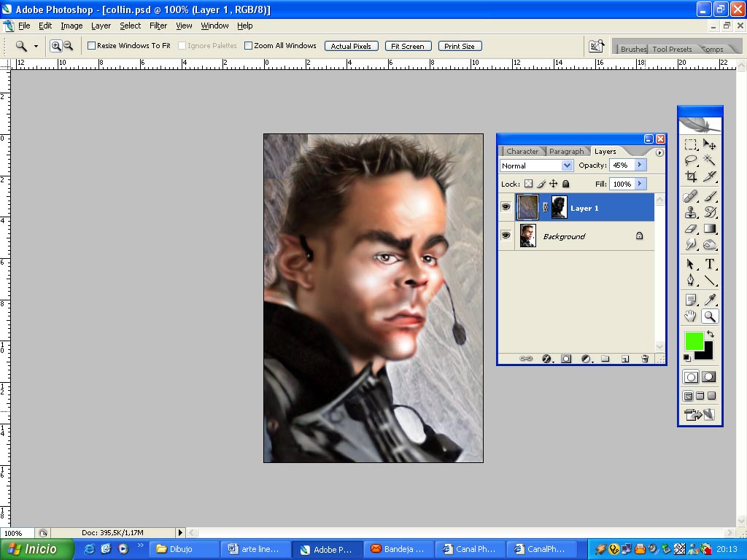
Task: Select the History Brush tool
Action: [709, 212]
